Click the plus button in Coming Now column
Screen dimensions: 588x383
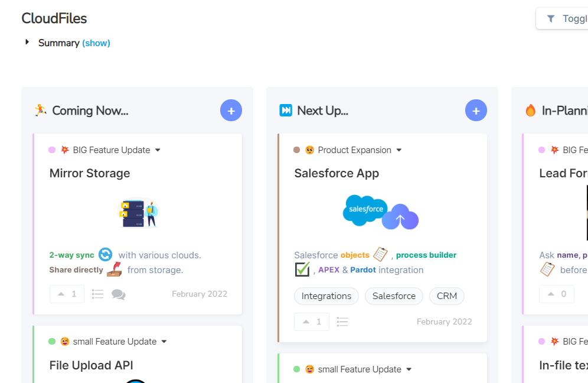pyautogui.click(x=231, y=111)
